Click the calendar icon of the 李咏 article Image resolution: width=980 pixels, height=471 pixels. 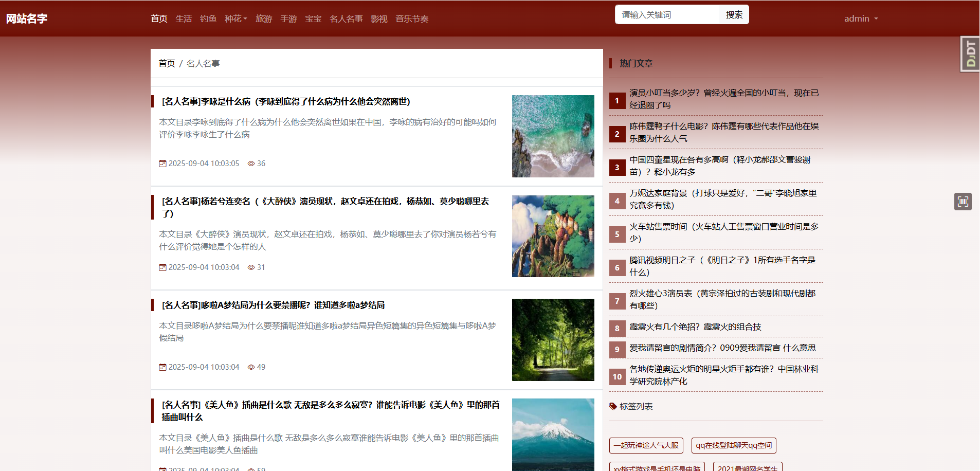pyautogui.click(x=162, y=164)
